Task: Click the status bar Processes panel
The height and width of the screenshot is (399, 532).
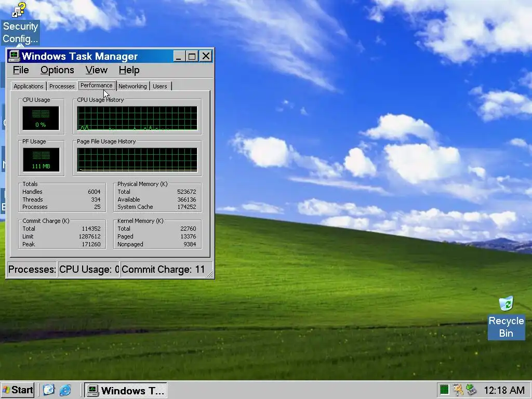Action: pyautogui.click(x=32, y=270)
